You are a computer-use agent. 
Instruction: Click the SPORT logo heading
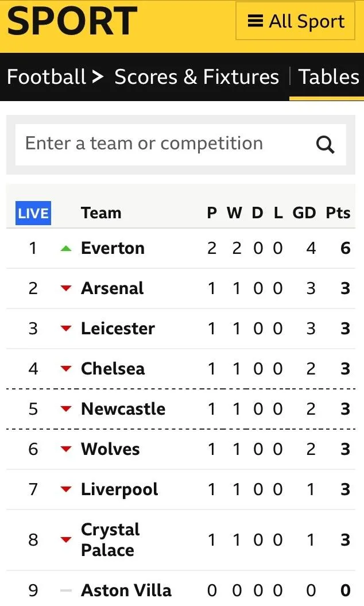click(x=72, y=21)
